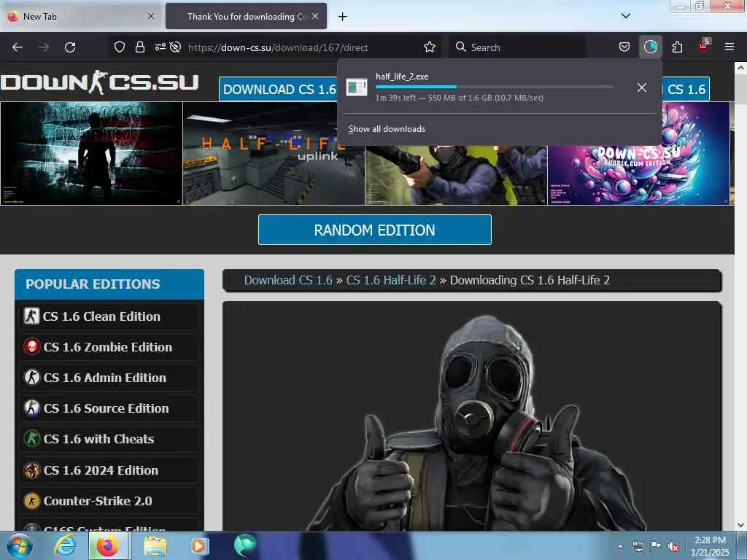Click the CS 1.6 button at right header
The width and height of the screenshot is (747, 560).
point(686,89)
